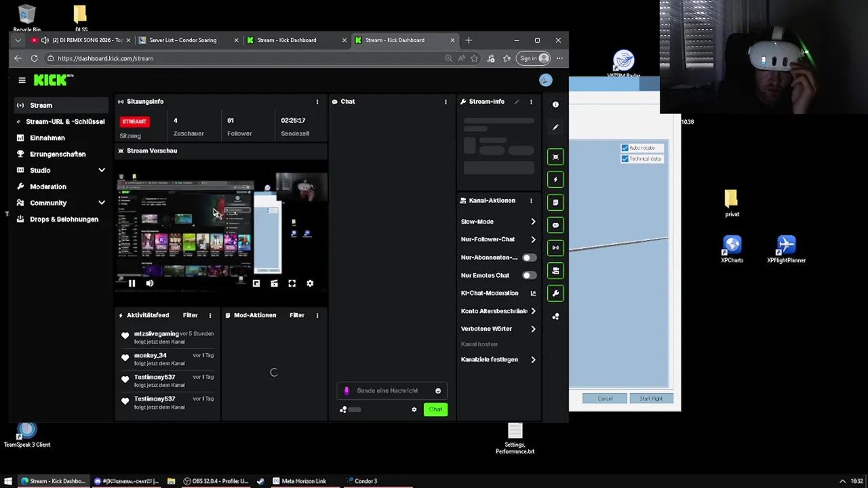The height and width of the screenshot is (488, 868).
Task: Open Einnahmen in the sidebar
Action: pyautogui.click(x=60, y=138)
